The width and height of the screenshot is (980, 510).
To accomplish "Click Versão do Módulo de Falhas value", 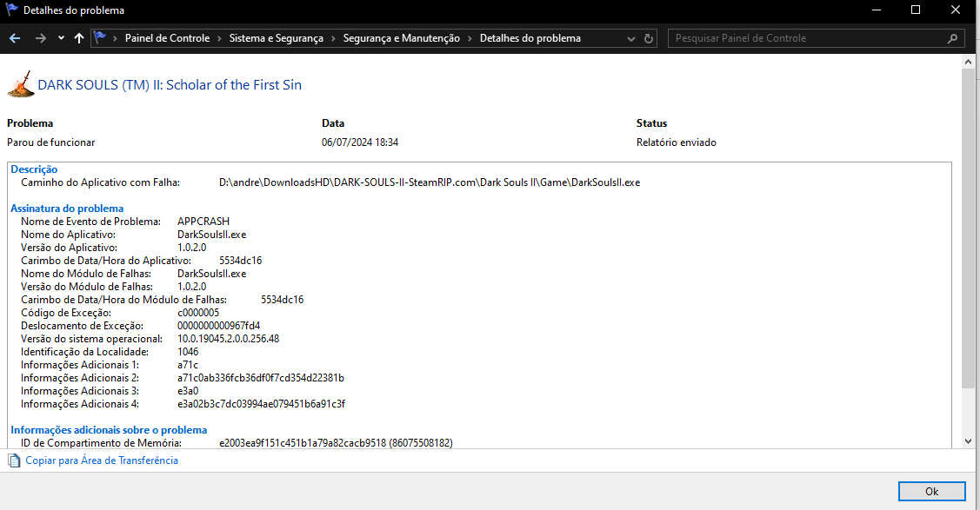I will (x=192, y=288).
